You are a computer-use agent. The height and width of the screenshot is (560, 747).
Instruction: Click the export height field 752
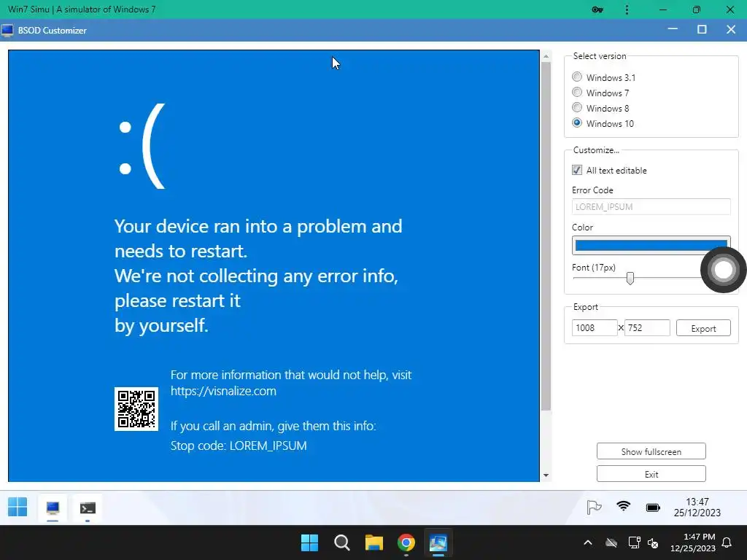tap(647, 327)
